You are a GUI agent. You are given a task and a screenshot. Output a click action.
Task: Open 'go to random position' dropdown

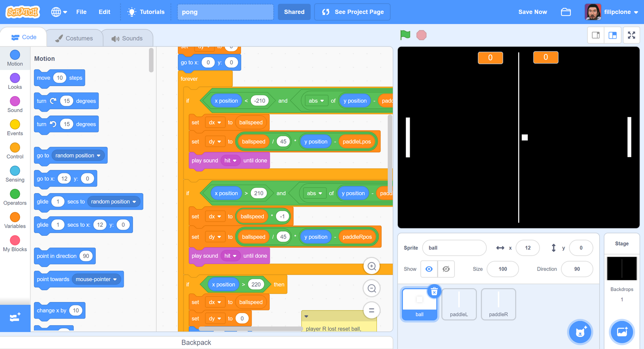click(78, 155)
